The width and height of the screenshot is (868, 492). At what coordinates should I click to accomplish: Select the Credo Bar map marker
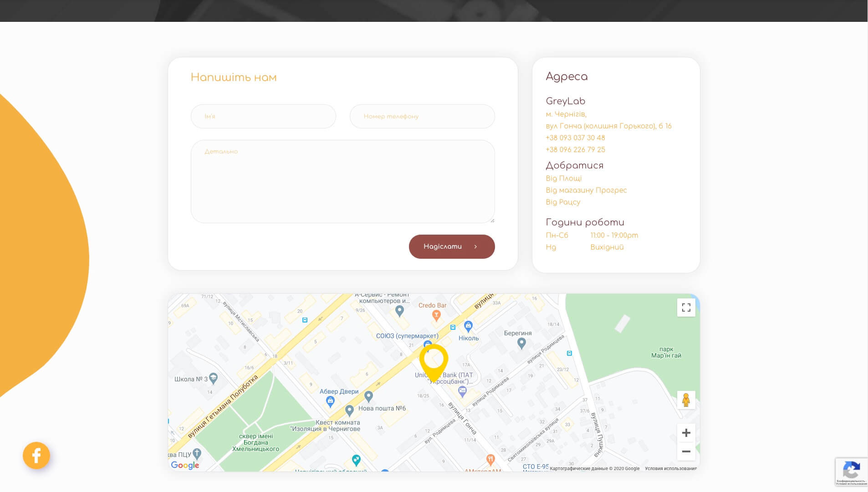coord(436,315)
